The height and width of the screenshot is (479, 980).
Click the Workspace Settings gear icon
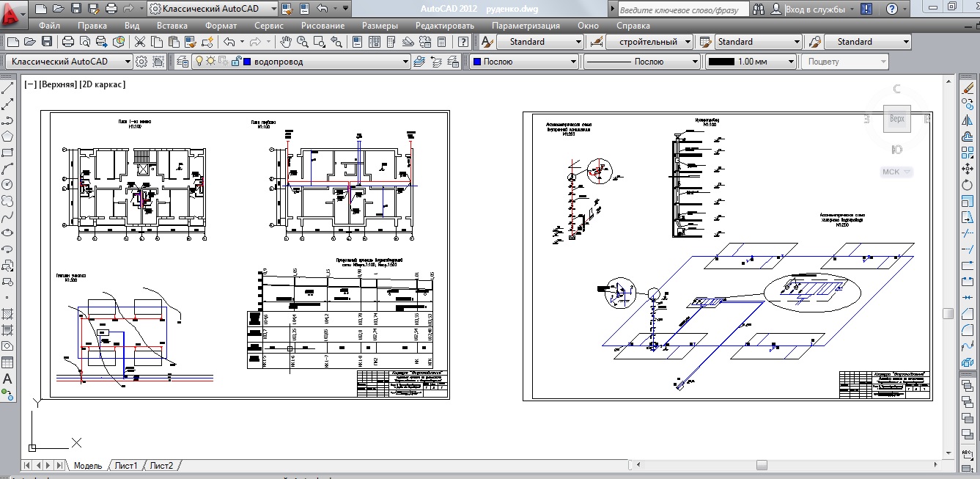click(x=141, y=62)
